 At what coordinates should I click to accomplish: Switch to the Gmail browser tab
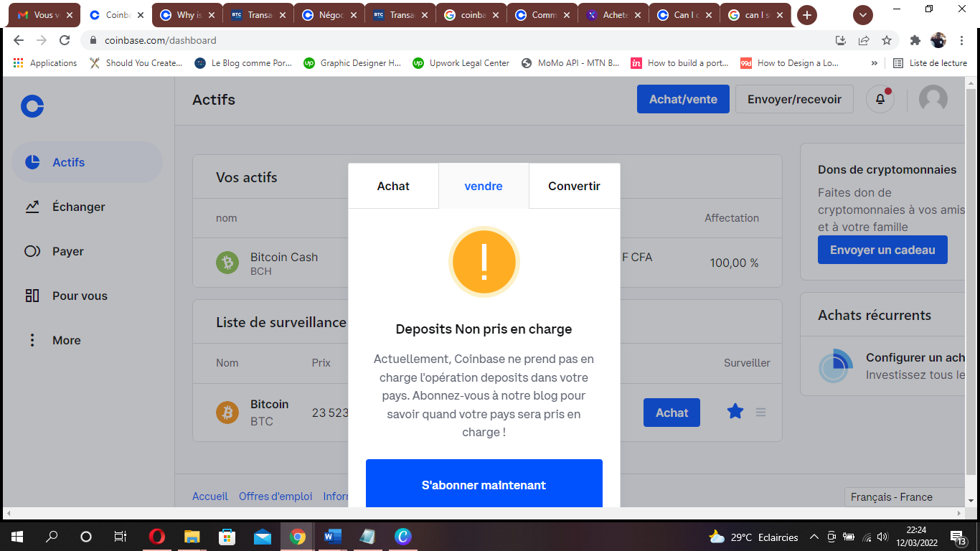[43, 15]
